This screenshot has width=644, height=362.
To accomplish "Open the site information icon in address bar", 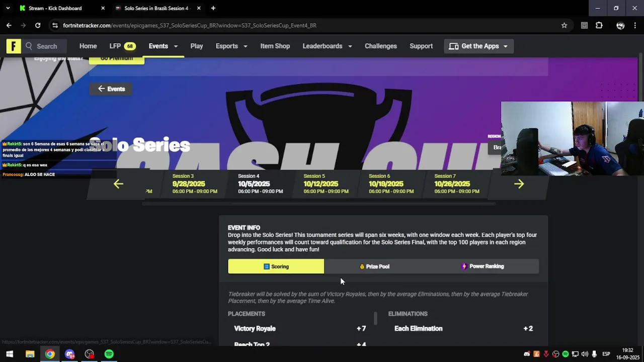I will pyautogui.click(x=54, y=25).
